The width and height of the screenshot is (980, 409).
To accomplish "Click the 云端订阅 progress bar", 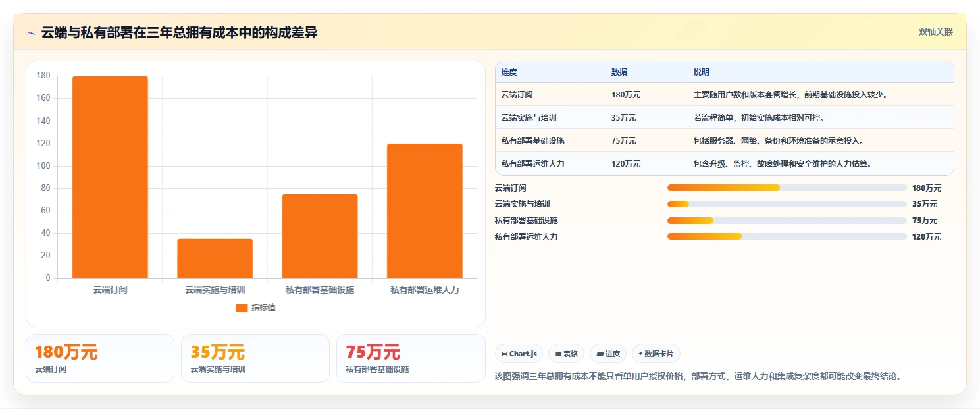I will tap(787, 188).
